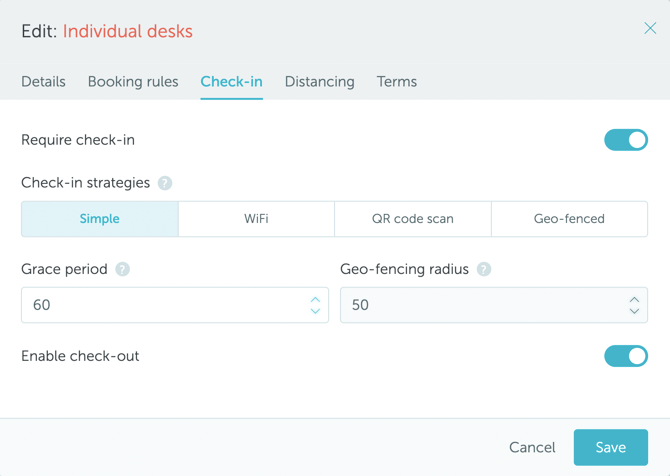Click the Save button

(610, 447)
